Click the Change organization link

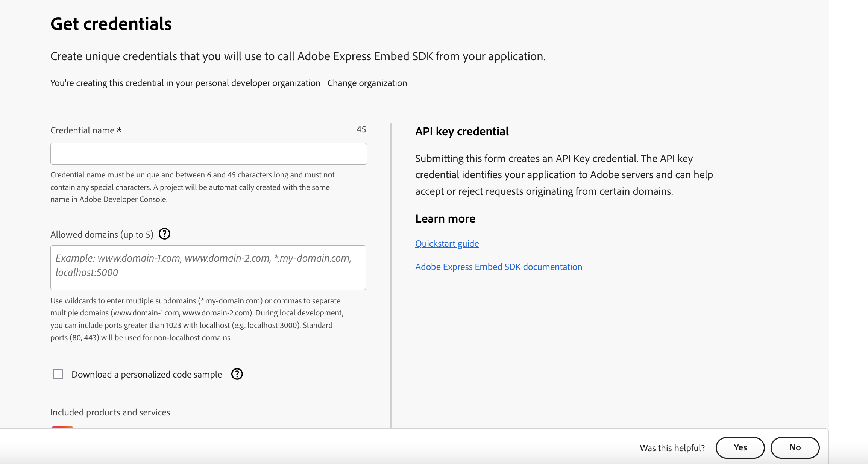367,83
